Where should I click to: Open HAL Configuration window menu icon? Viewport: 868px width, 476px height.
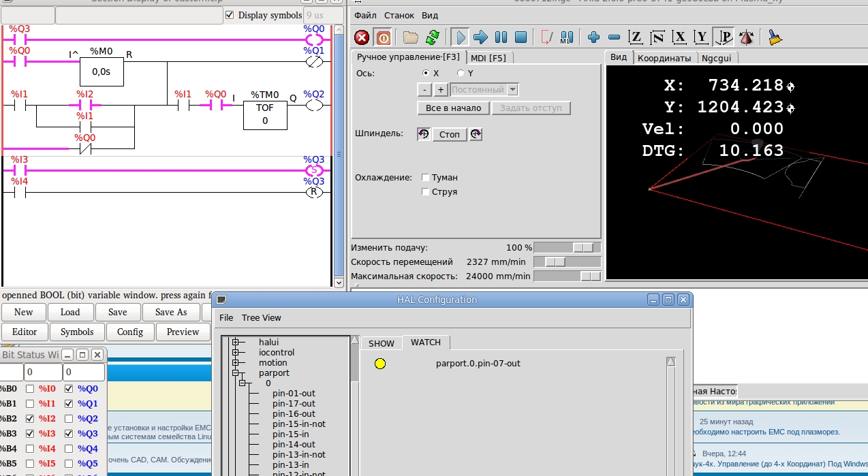tap(221, 300)
